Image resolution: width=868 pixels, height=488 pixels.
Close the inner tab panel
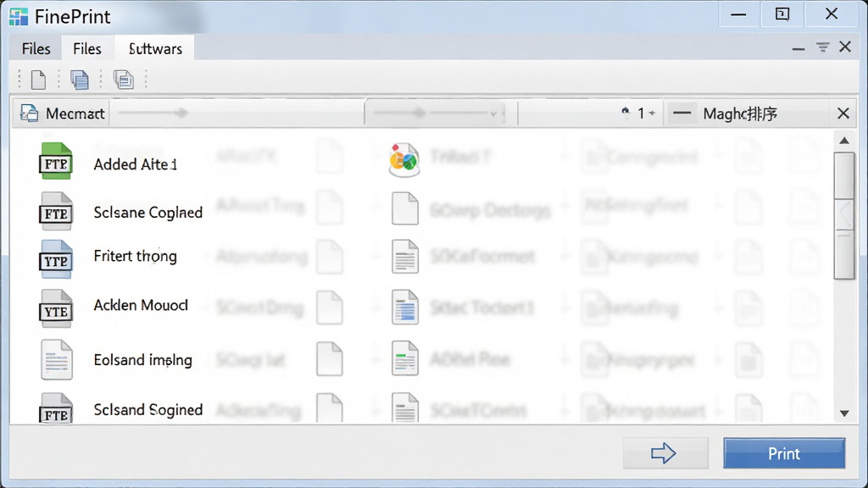click(x=845, y=47)
